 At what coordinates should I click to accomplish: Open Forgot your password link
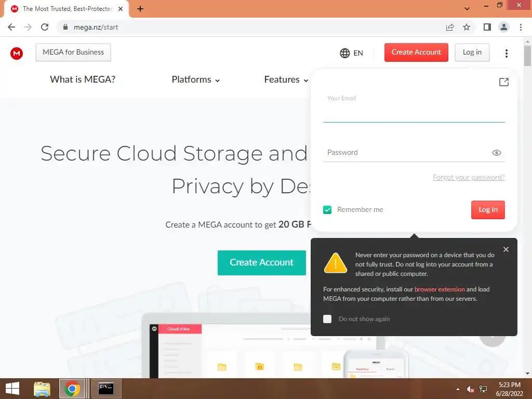[x=469, y=178]
